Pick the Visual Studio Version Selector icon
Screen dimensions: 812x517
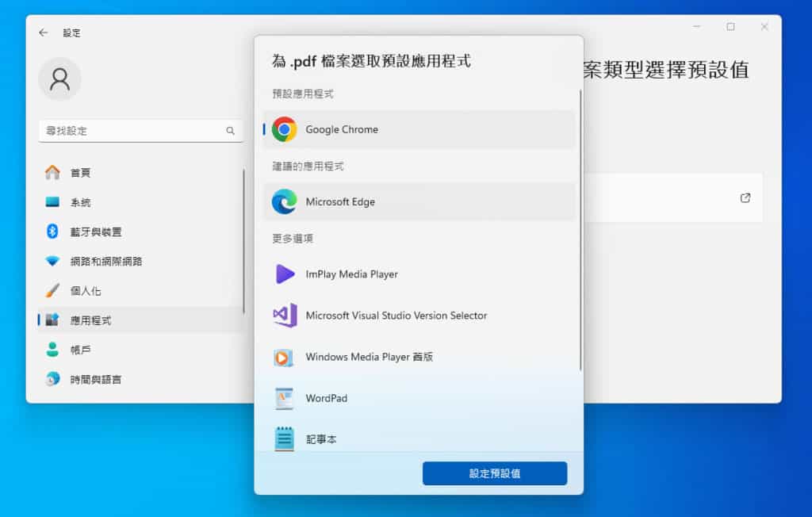[x=285, y=315]
